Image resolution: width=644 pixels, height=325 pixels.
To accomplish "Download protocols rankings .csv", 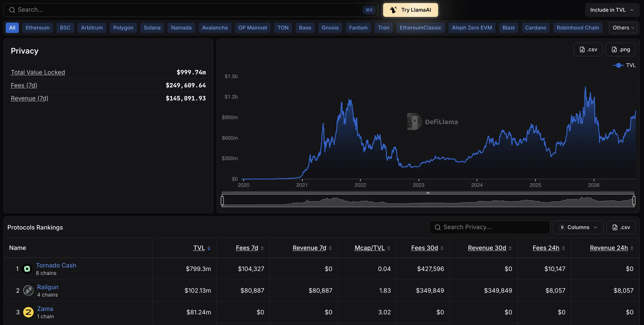I will [621, 227].
